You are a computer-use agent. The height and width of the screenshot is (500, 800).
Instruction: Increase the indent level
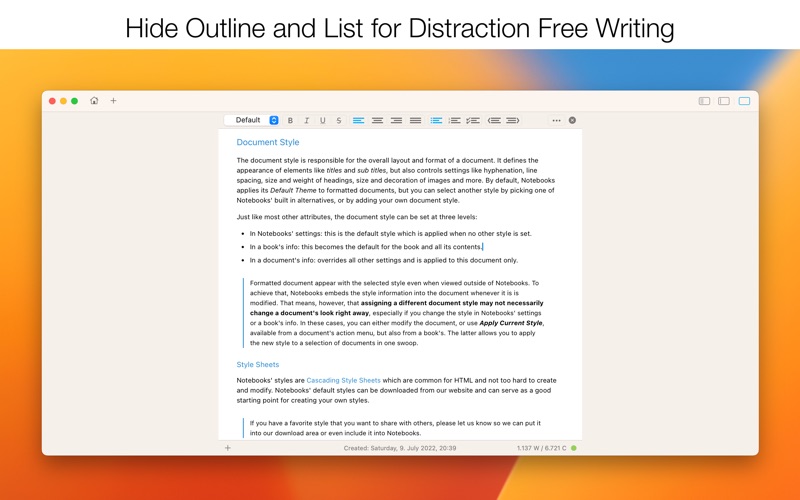click(x=513, y=120)
